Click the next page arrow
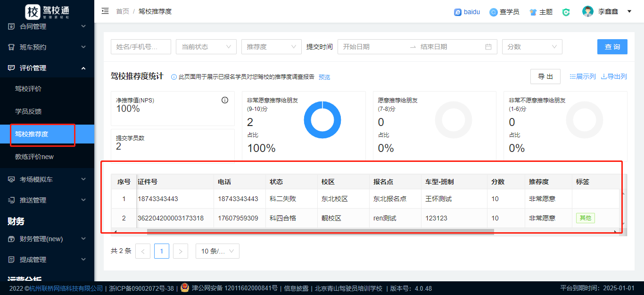Image resolution: width=644 pixels, height=295 pixels. point(181,251)
